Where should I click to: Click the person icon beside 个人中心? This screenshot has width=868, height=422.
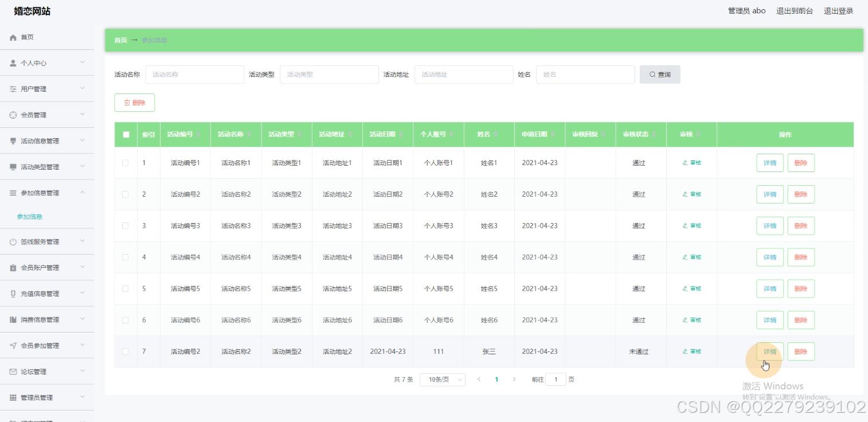coord(13,63)
